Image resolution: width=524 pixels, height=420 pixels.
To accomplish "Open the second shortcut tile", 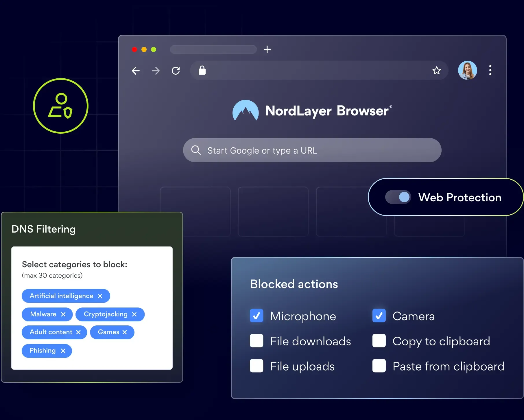I will tap(273, 212).
